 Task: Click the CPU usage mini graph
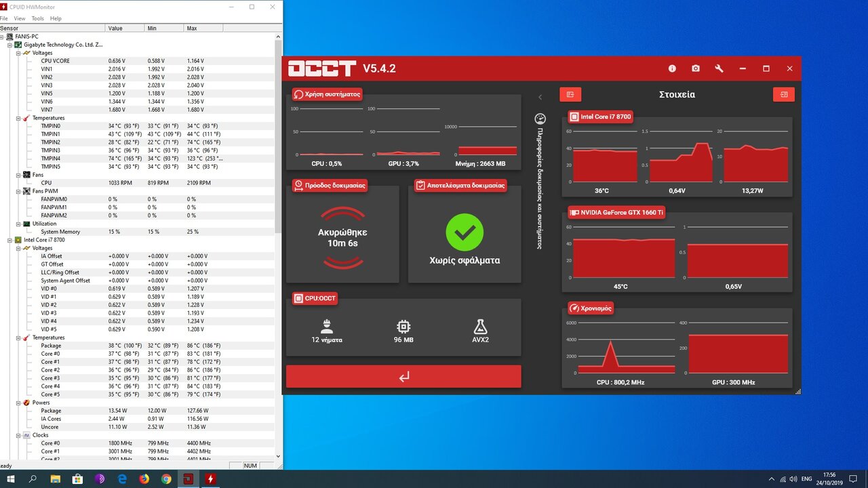coord(326,134)
